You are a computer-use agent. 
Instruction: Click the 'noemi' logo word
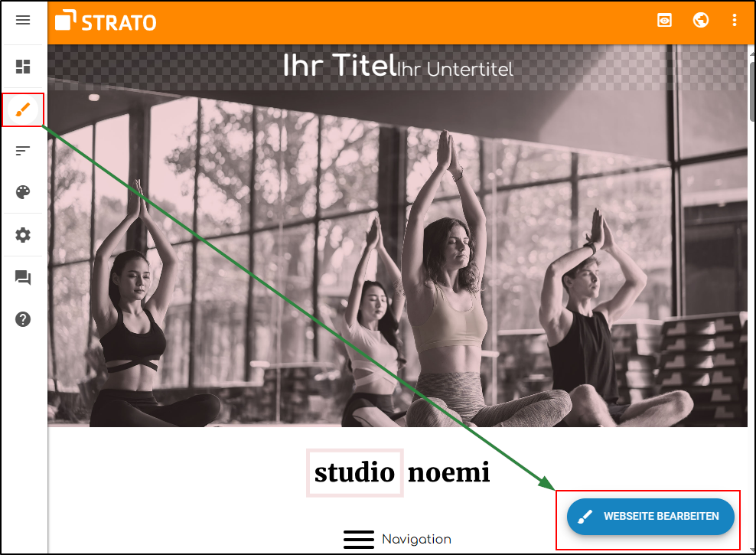(x=449, y=472)
